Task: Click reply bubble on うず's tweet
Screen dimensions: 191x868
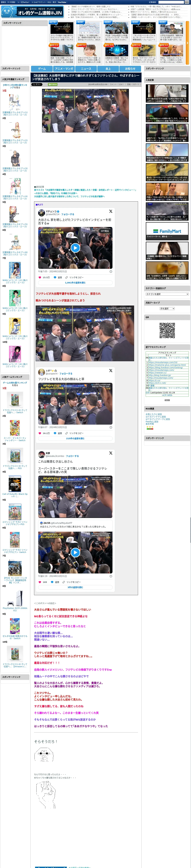Action: (55, 433)
